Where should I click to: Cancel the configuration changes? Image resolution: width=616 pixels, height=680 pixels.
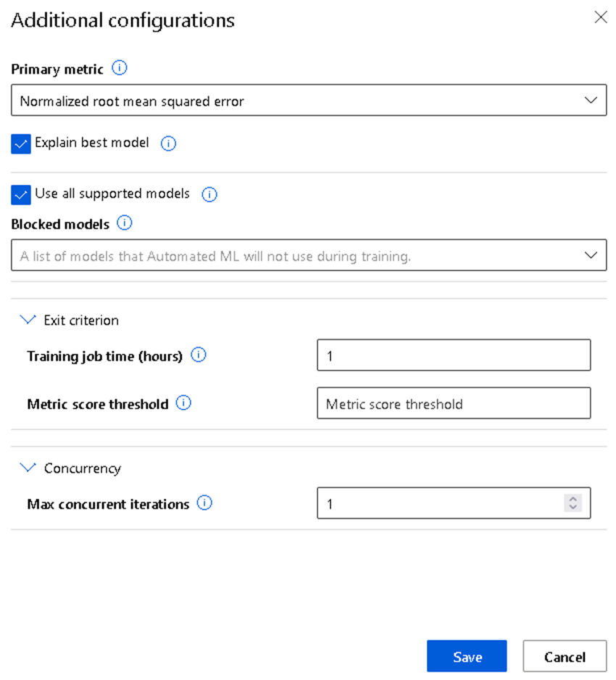[565, 656]
